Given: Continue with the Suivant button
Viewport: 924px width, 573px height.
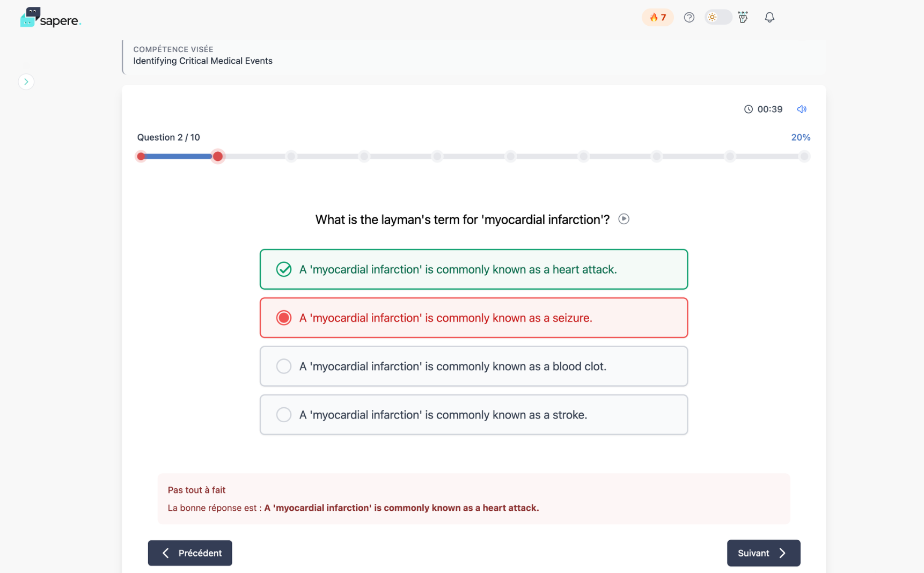Looking at the screenshot, I should pyautogui.click(x=764, y=553).
